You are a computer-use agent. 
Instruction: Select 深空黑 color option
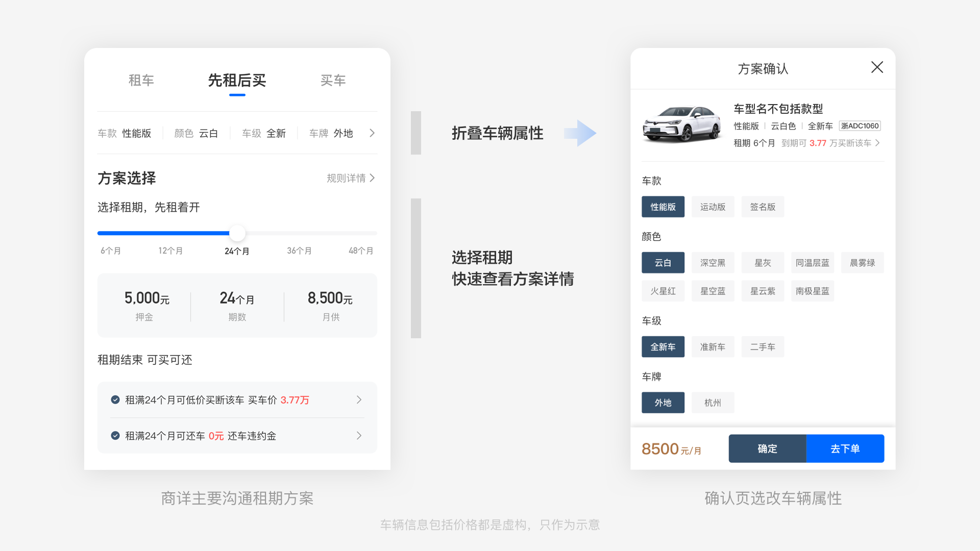point(714,263)
